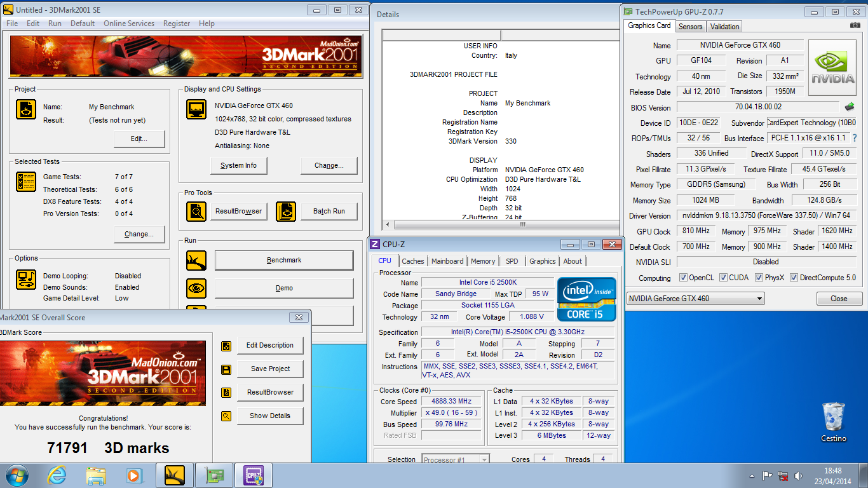
Task: Switch to CPU-Z taskbar button
Action: (x=253, y=475)
